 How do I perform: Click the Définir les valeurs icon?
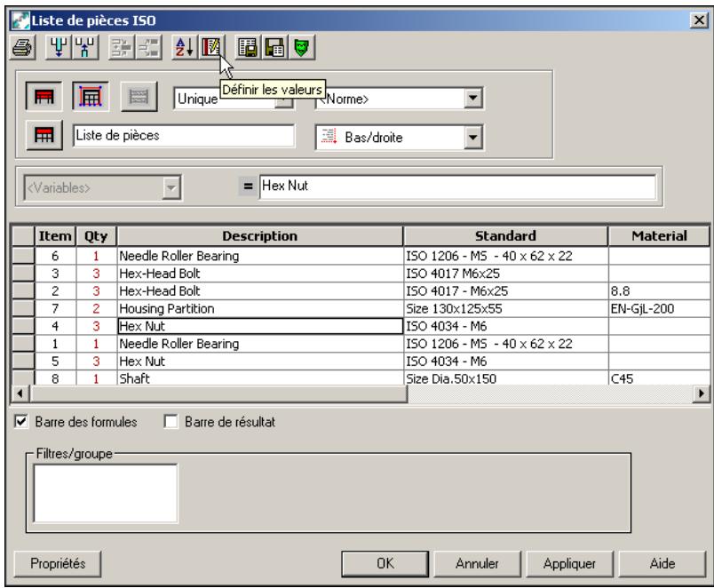[x=211, y=47]
